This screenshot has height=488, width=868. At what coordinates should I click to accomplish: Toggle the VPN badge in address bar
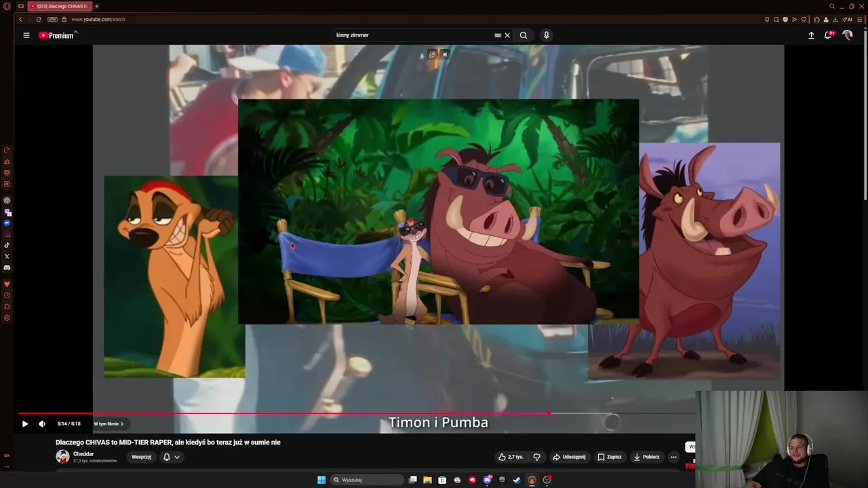pyautogui.click(x=52, y=19)
